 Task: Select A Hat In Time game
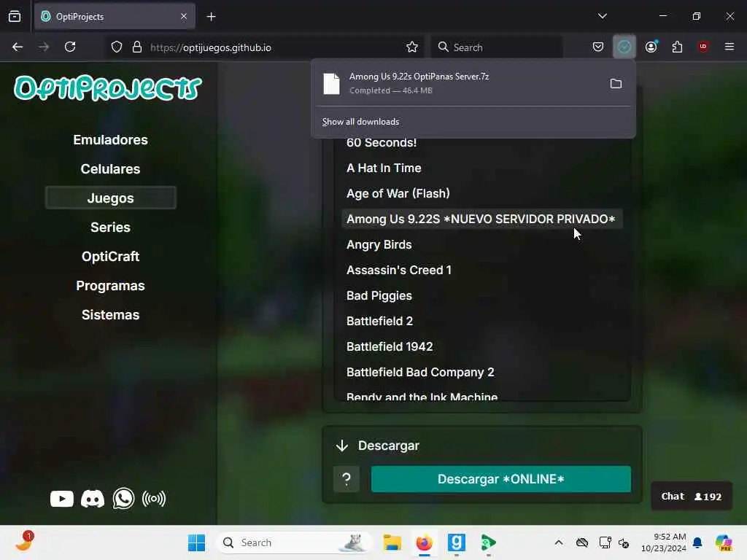(x=482, y=168)
